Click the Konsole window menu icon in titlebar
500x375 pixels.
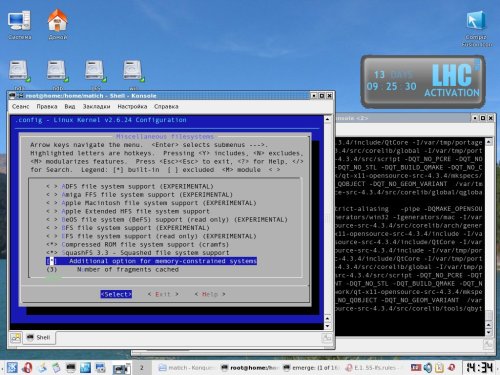12,96
